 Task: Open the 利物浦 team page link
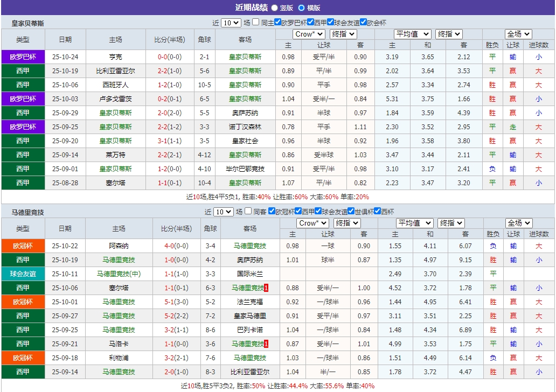pos(119,358)
